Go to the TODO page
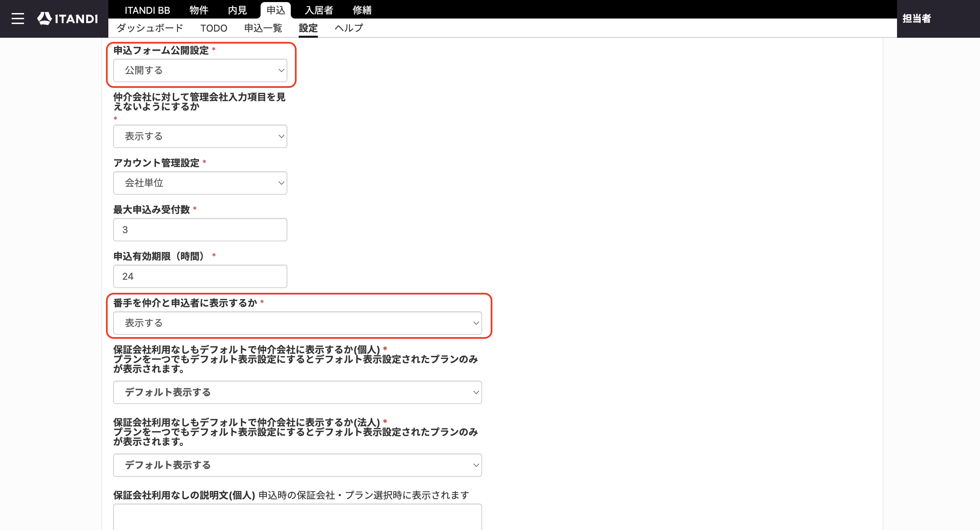 (214, 28)
